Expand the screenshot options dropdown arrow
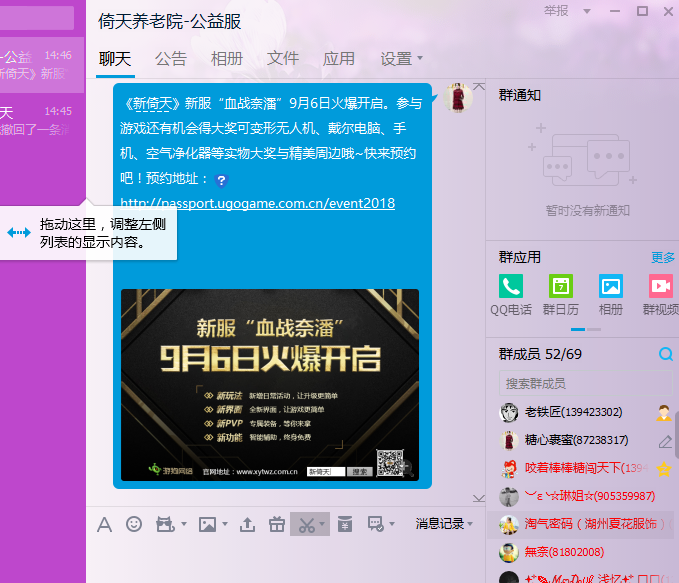The image size is (679, 583). coord(322,524)
